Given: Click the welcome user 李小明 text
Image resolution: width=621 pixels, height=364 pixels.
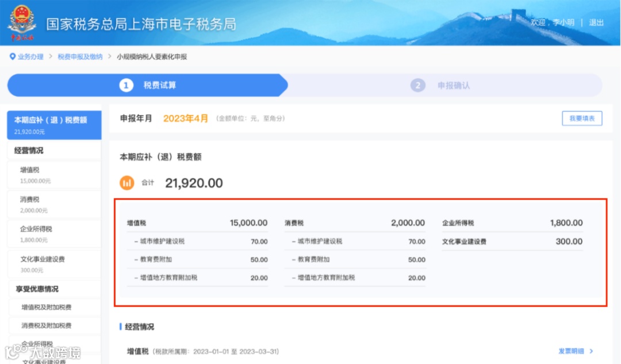Looking at the screenshot, I should [553, 22].
